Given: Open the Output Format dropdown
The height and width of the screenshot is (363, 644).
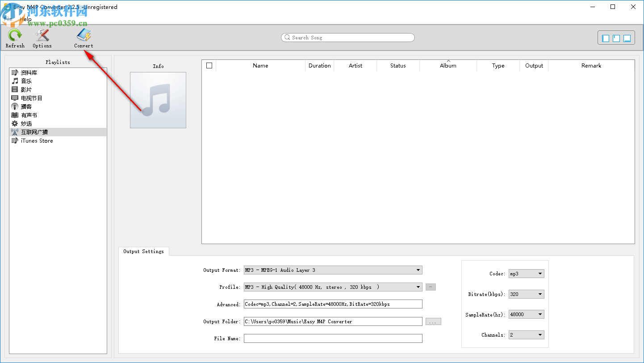Looking at the screenshot, I should 417,270.
